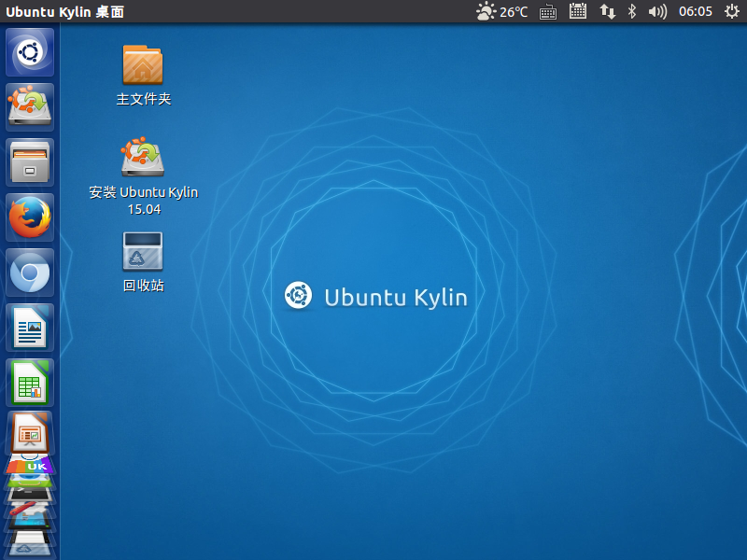Launch Firefox from the launcher

coord(30,217)
